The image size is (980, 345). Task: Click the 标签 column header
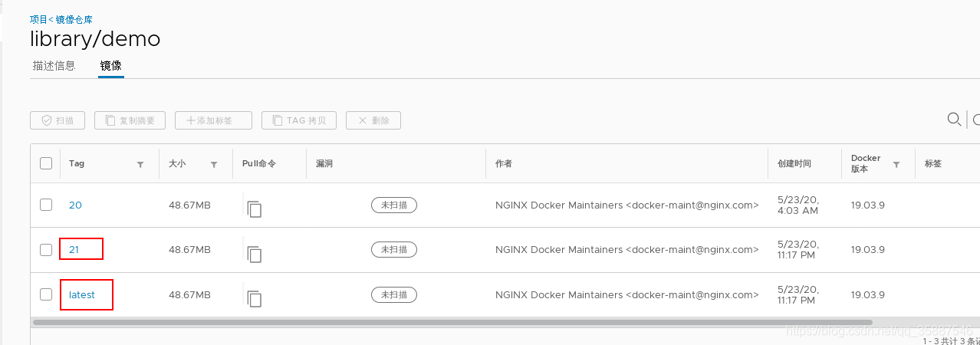[933, 164]
